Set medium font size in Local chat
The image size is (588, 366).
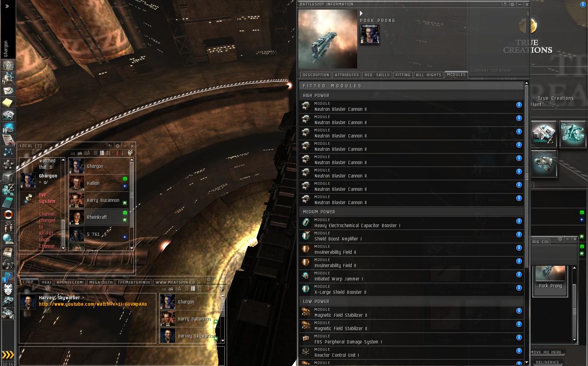(x=80, y=154)
